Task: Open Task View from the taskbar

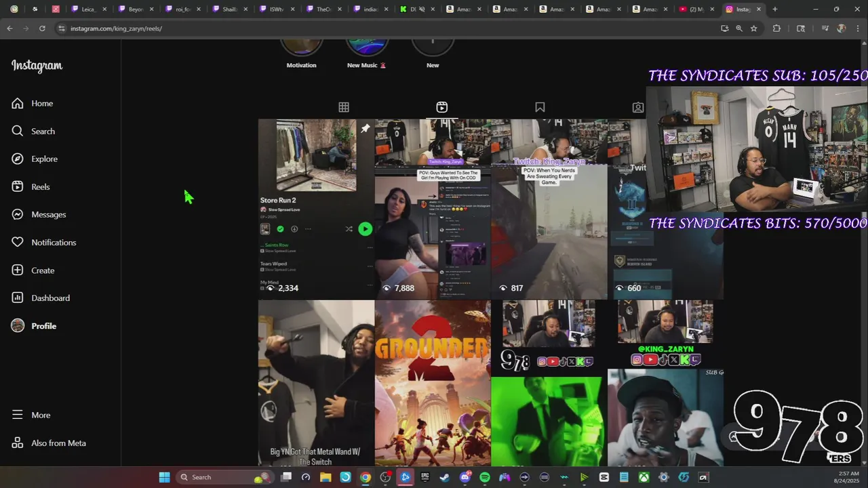Action: click(x=286, y=477)
